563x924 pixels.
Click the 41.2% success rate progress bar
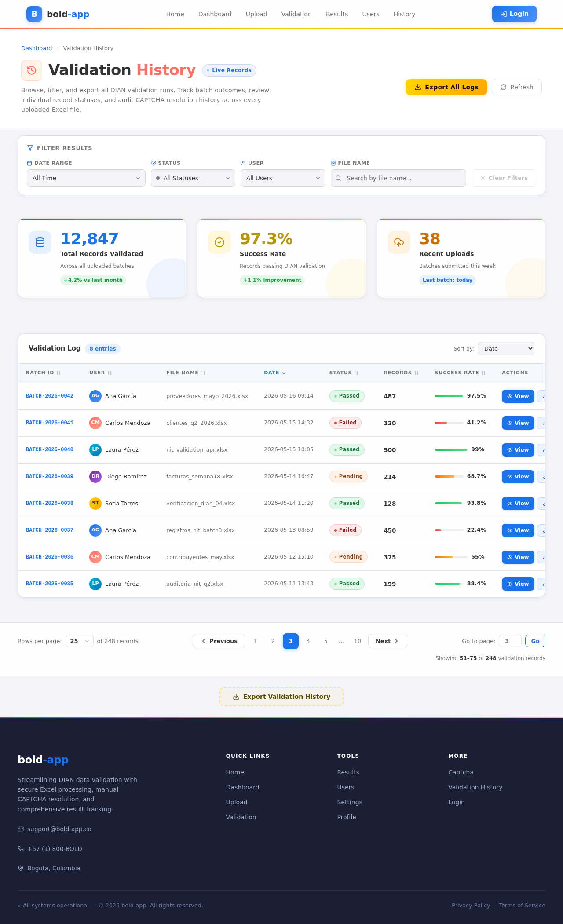449,423
